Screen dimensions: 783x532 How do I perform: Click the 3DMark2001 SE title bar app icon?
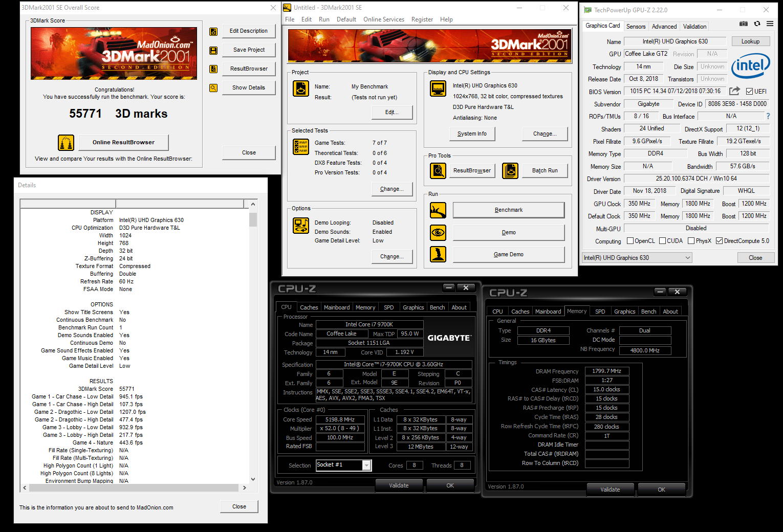tap(287, 8)
